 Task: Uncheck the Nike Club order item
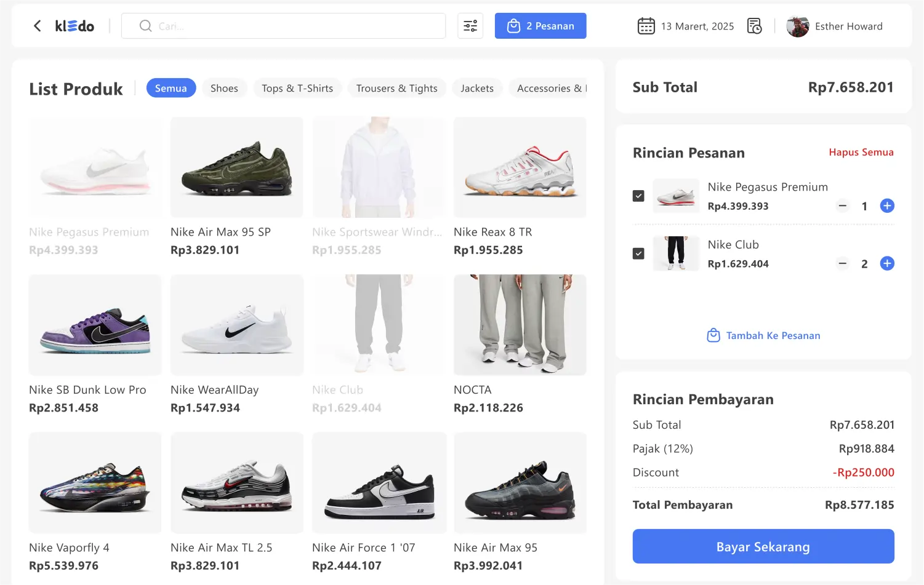tap(638, 253)
